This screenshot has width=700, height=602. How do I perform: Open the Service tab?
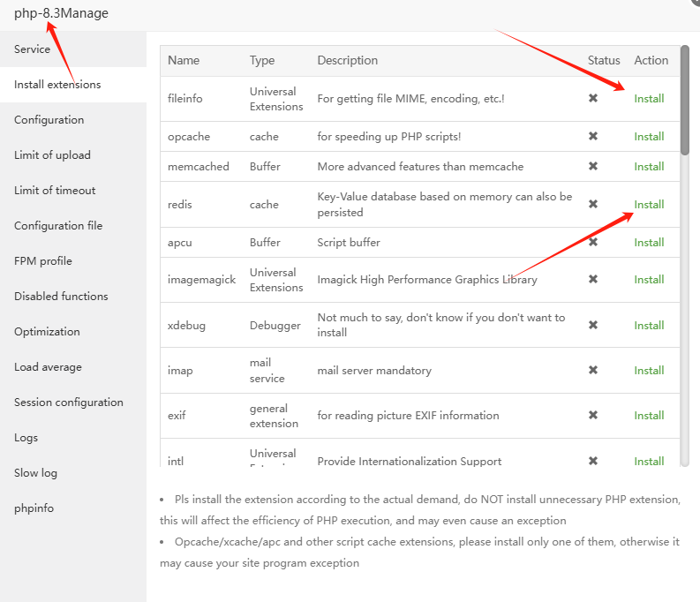click(33, 49)
